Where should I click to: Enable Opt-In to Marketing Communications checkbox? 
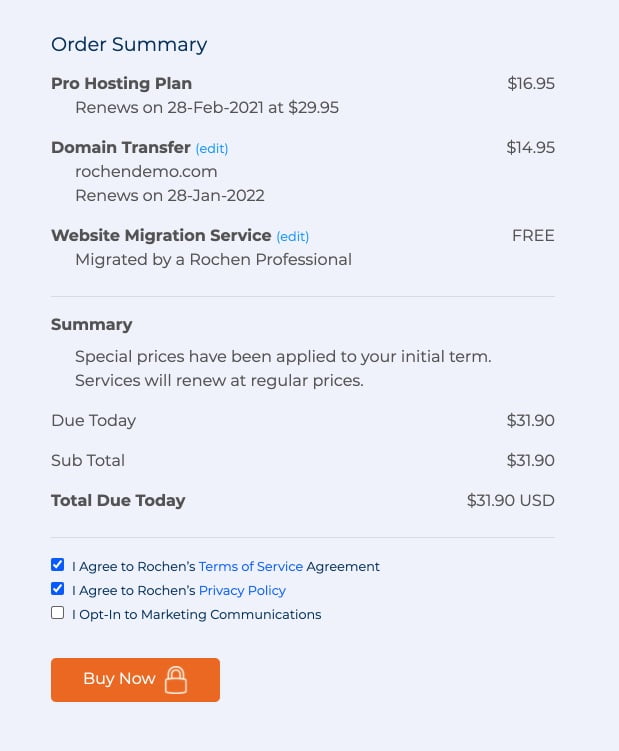pyautogui.click(x=57, y=613)
